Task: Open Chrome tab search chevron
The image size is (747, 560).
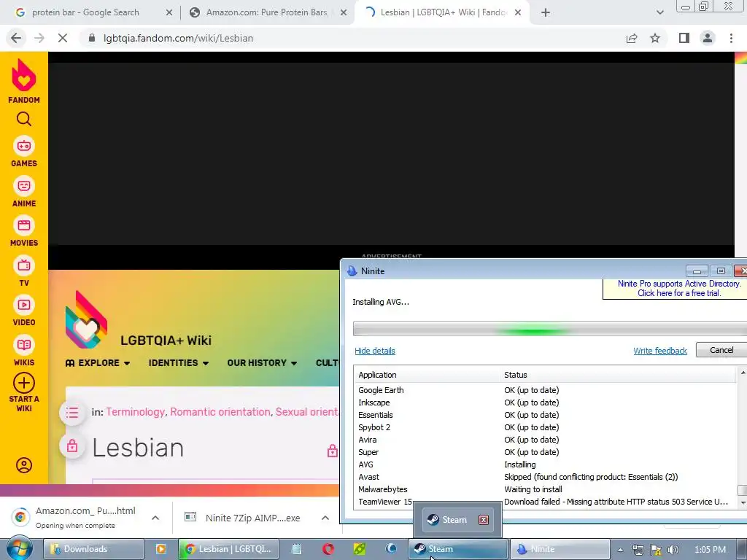Action: coord(659,13)
